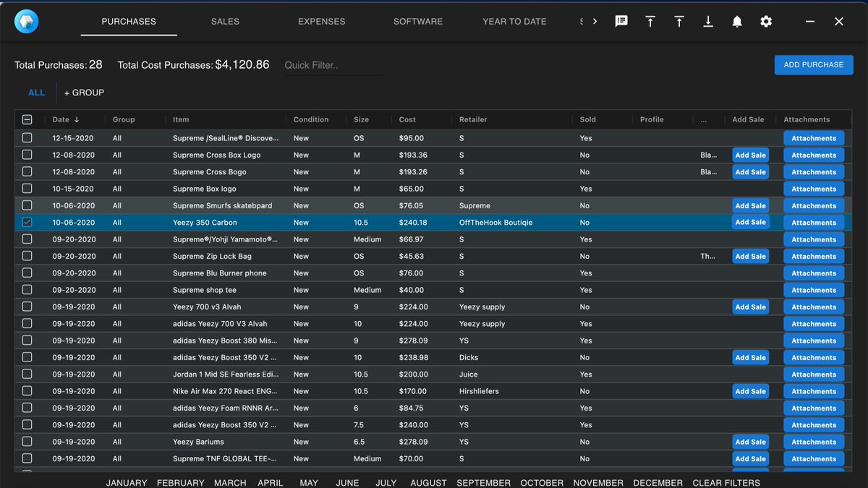Open notifications bell icon

coord(737,22)
